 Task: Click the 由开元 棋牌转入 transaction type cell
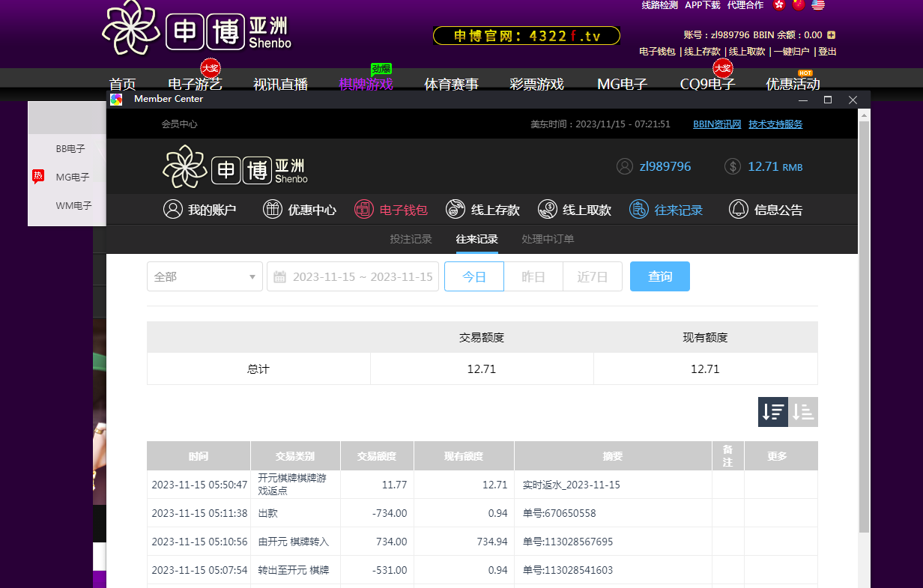pos(294,542)
